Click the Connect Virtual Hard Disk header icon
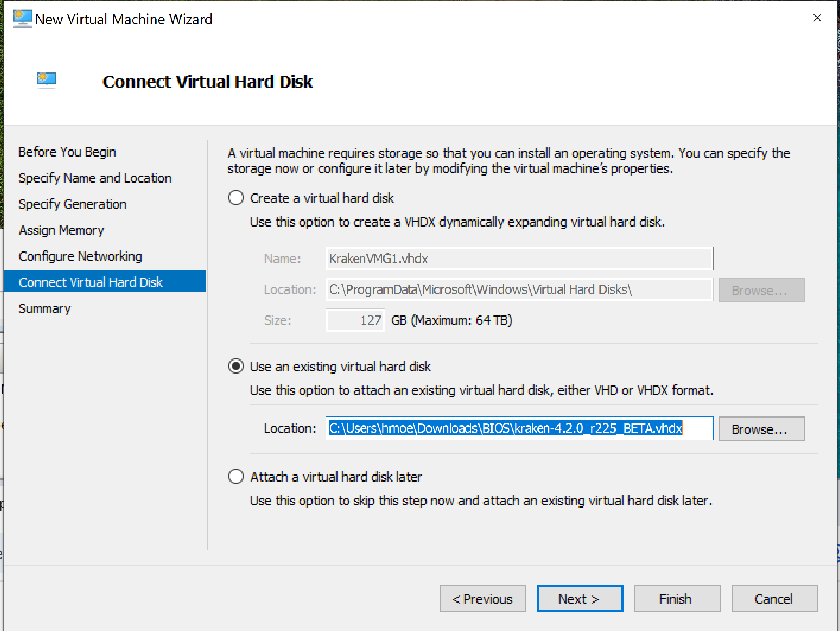Viewport: 840px width, 631px height. coord(47,79)
